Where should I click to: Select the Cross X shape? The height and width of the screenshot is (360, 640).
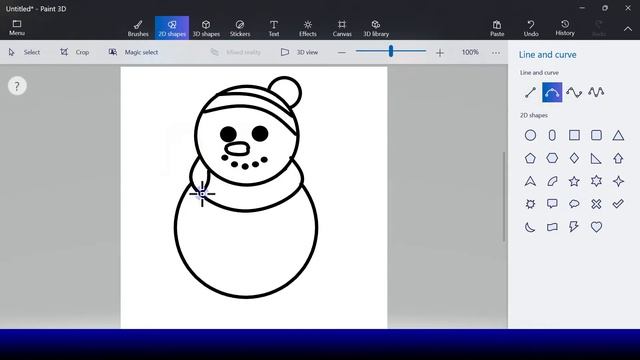pyautogui.click(x=596, y=204)
